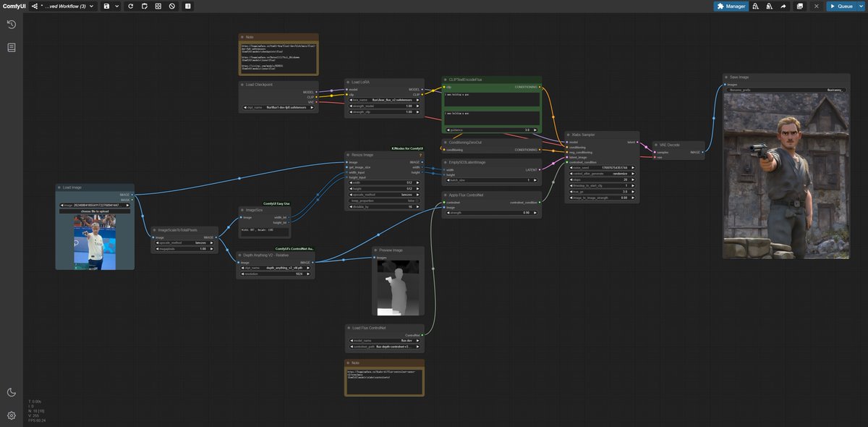868x427 pixels.
Task: Open the queue history sidebar icon
Action: [12, 25]
